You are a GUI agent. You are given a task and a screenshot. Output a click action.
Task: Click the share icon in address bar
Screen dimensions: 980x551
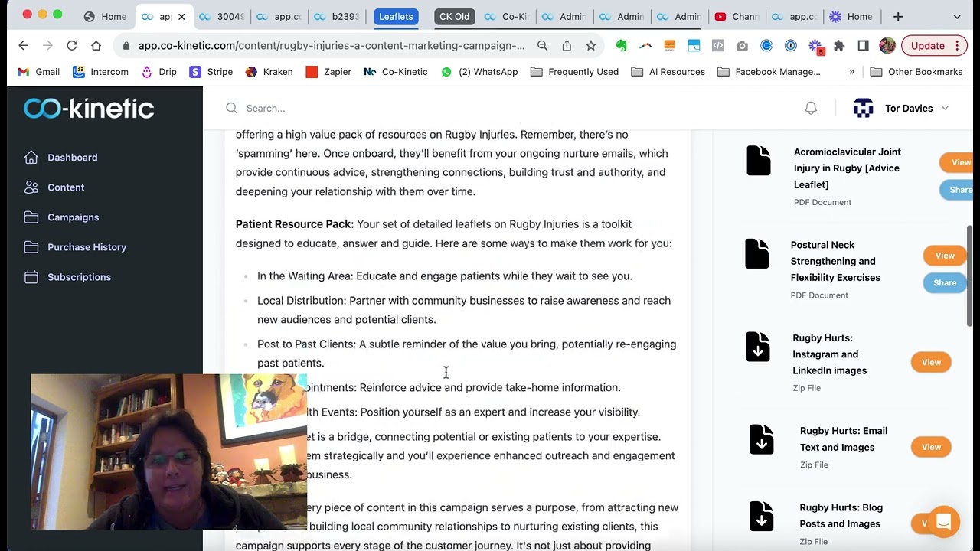coord(567,46)
